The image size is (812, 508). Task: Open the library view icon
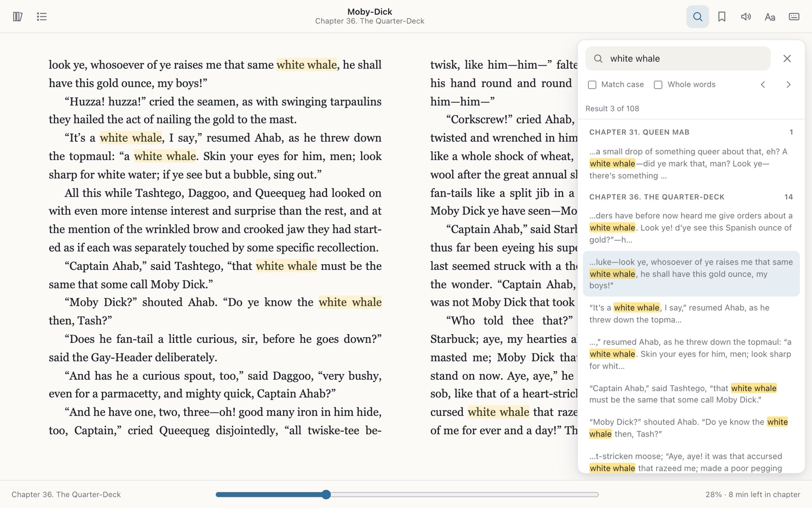(x=18, y=17)
